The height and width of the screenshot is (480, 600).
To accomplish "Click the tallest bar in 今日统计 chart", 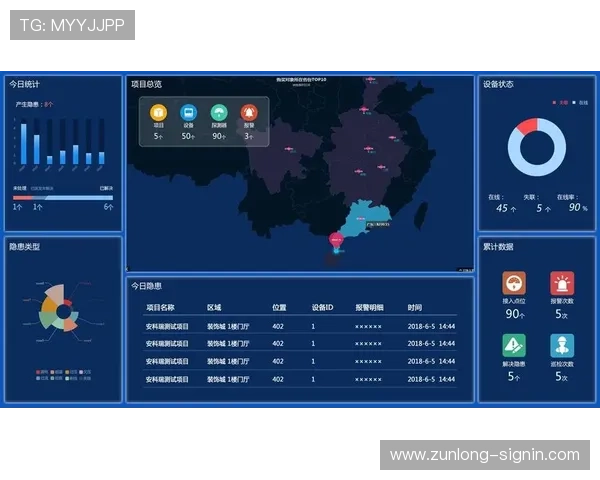I will pos(24,144).
